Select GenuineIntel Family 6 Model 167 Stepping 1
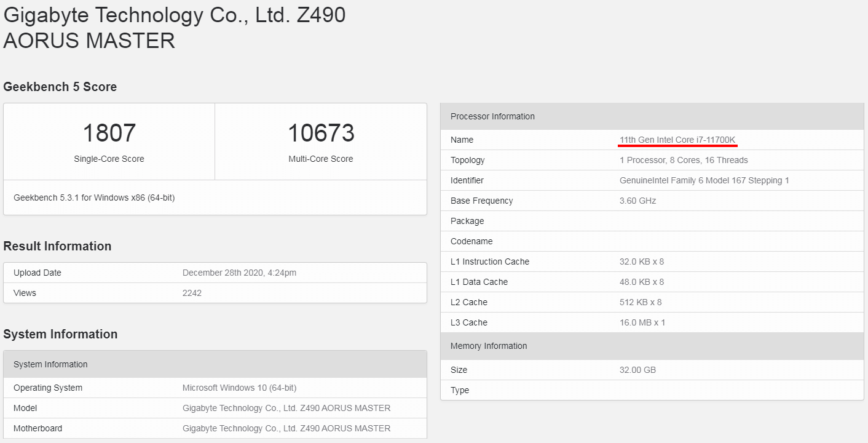Screen dimensions: 868x443 (704, 180)
